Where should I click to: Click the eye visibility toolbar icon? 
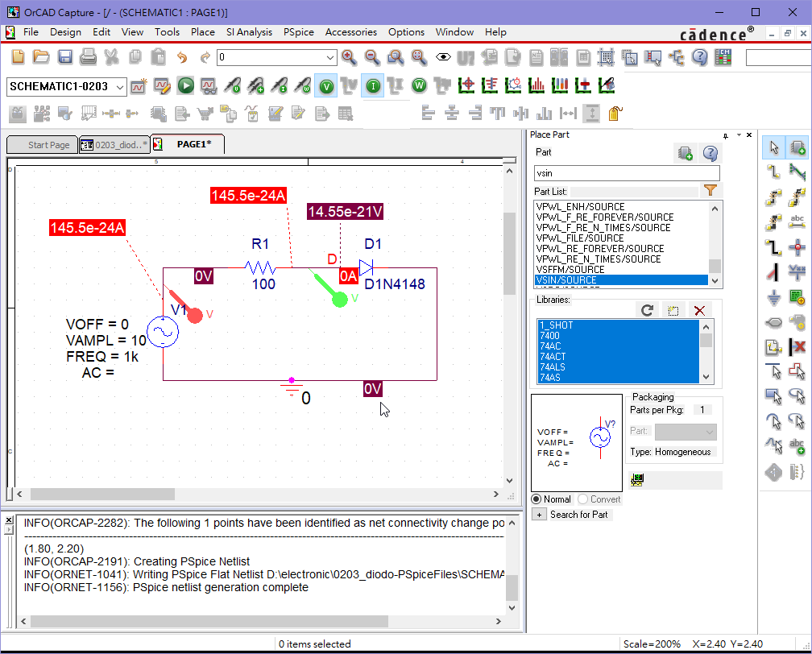(443, 57)
